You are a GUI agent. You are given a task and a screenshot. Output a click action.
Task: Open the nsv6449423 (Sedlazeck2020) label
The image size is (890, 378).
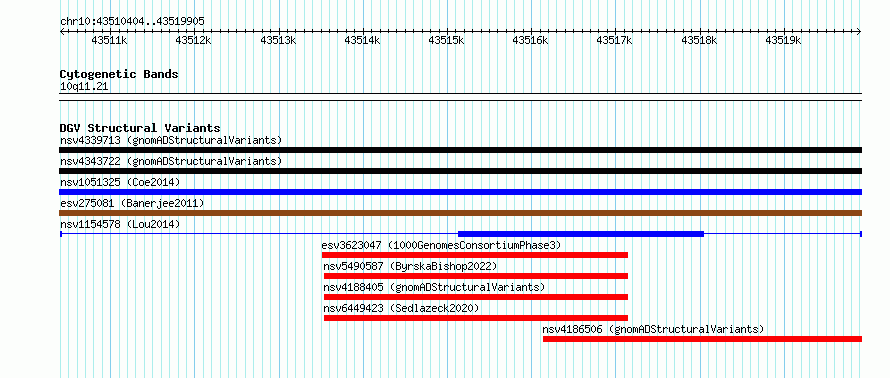[401, 308]
